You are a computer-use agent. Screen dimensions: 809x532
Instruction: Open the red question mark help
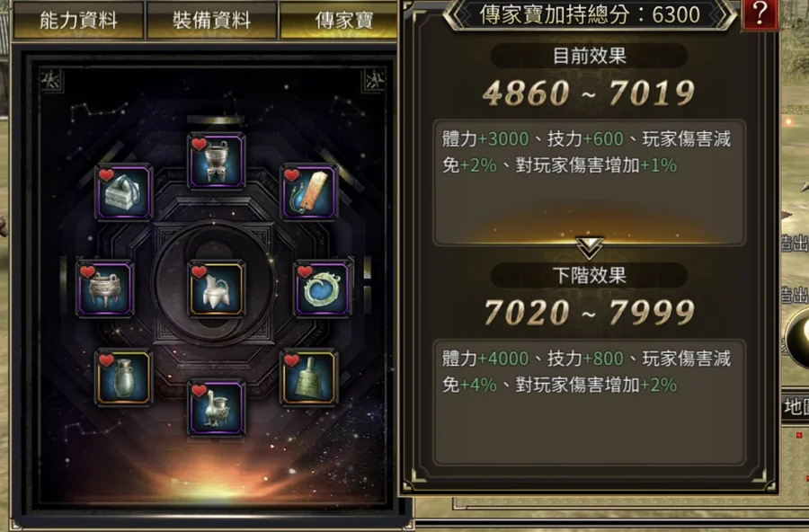[x=759, y=14]
